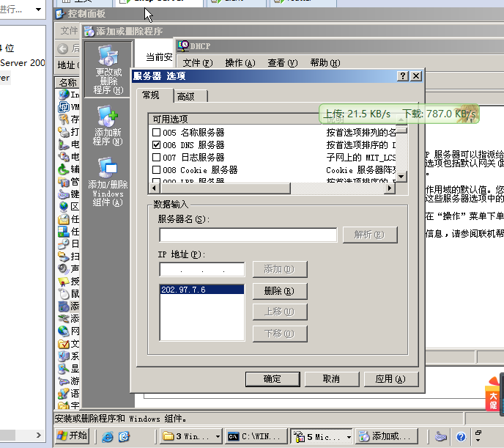Click the blue help icon in system tray
The image size is (504, 448).
coord(461,436)
